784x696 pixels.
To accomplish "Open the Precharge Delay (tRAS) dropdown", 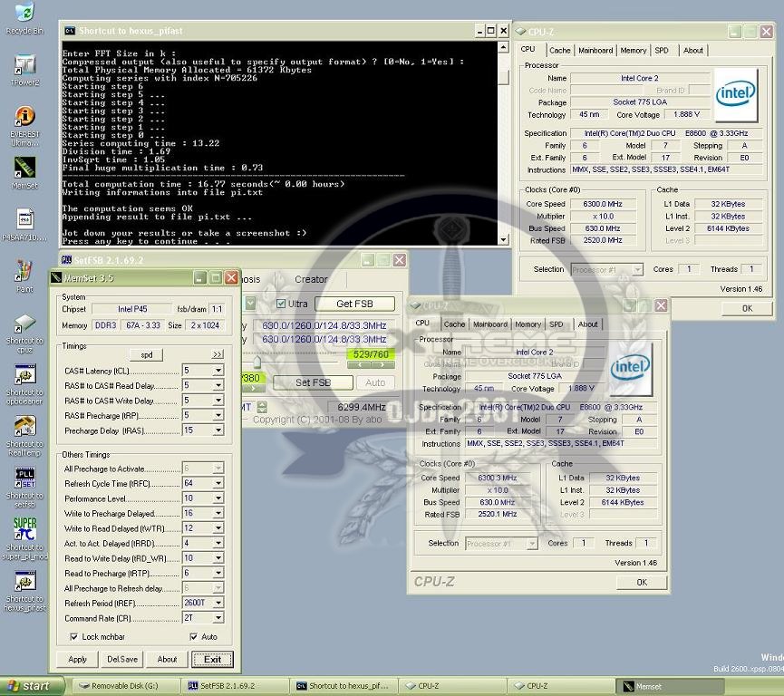I will pyautogui.click(x=218, y=430).
